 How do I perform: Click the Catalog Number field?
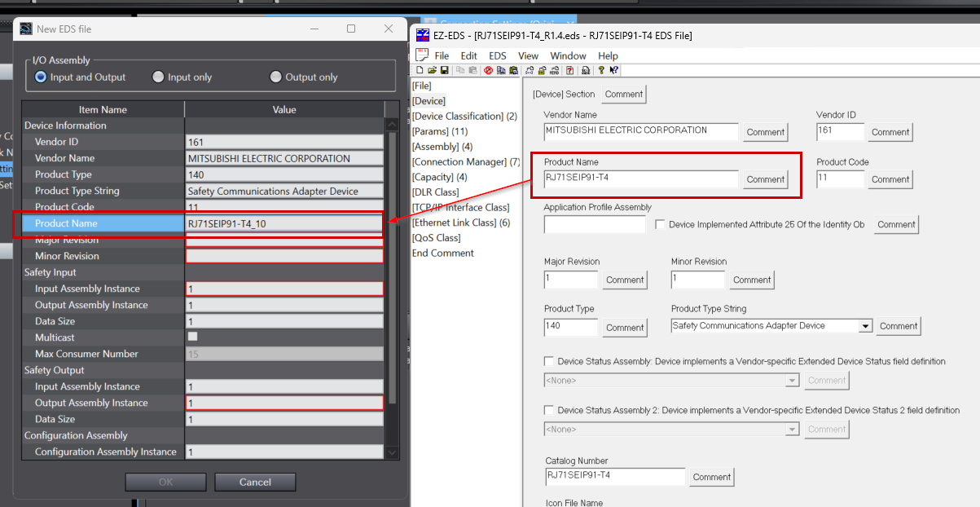click(x=614, y=477)
